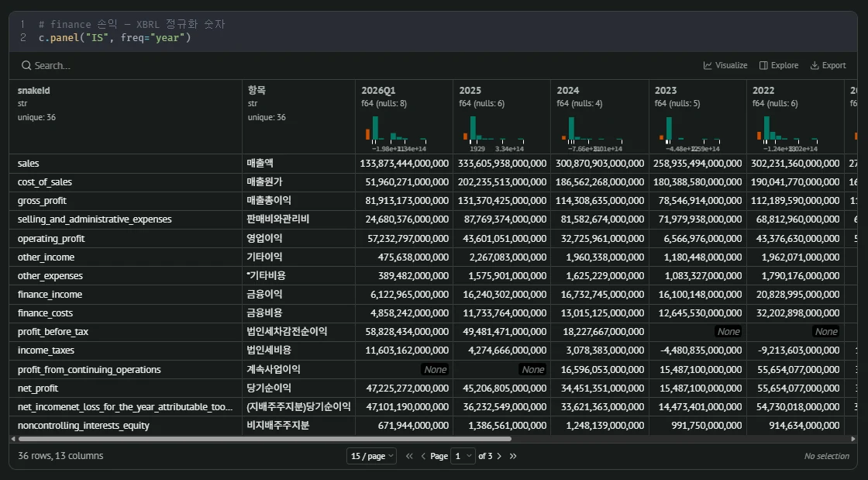Viewport: 868px width, 480px height.
Task: Click the 매출원가 cell
Action: tap(299, 182)
